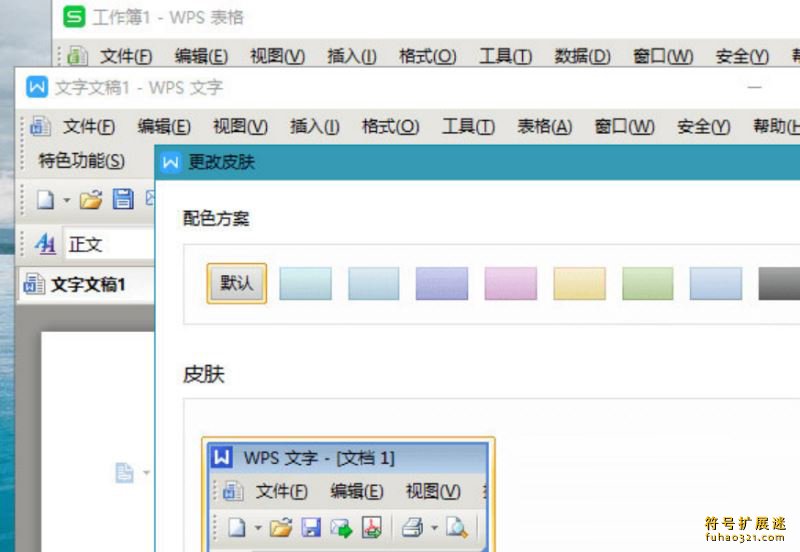800x552 pixels.
Task: Minimize the WPS 文字 window
Action: pos(755,87)
